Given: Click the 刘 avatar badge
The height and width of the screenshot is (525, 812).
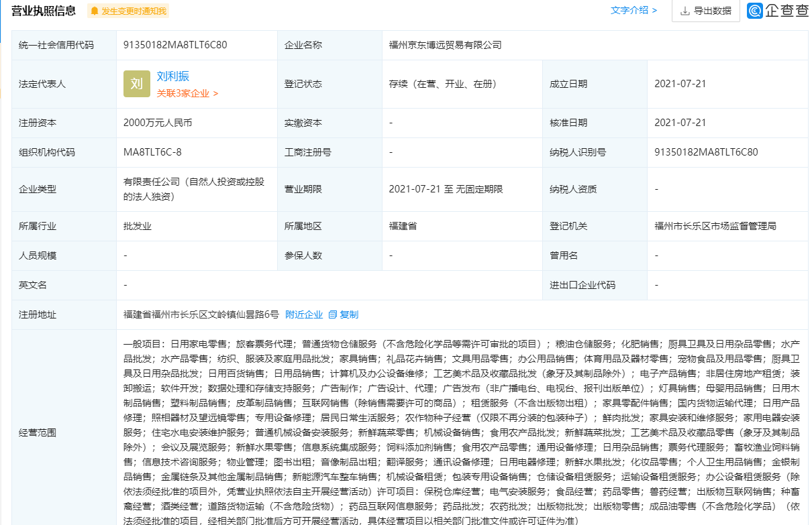Looking at the screenshot, I should point(137,84).
